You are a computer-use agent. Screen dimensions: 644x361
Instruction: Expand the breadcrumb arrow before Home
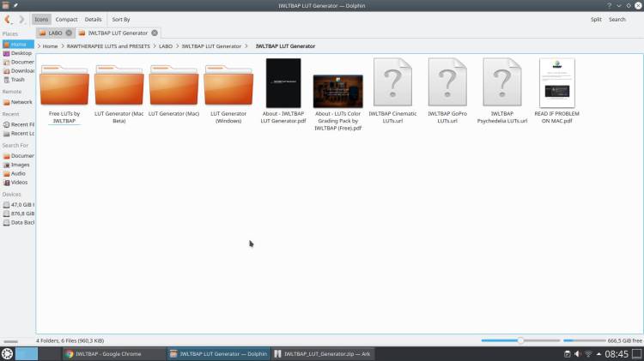point(39,46)
